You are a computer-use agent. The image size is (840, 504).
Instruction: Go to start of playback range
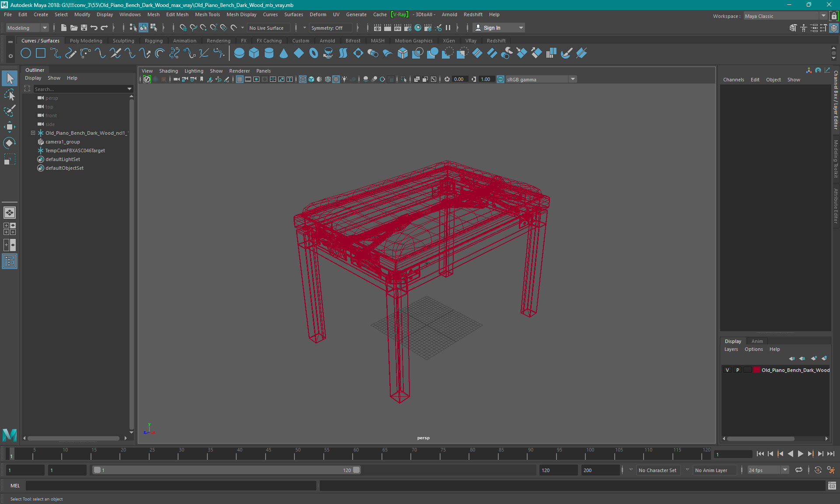click(x=760, y=454)
